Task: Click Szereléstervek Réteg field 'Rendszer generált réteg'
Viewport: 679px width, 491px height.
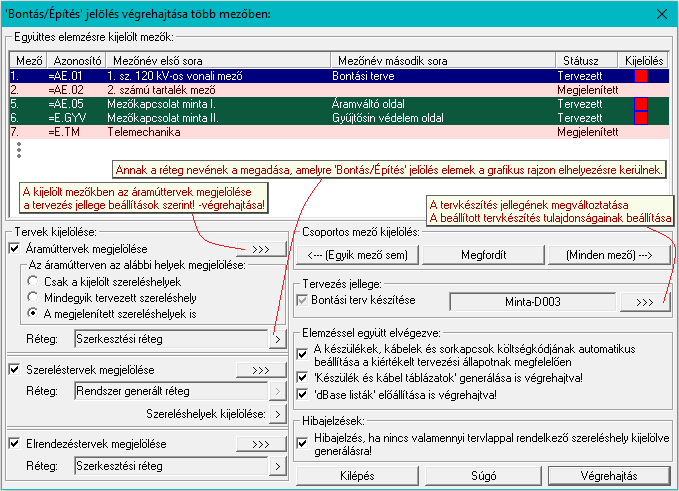Action: click(171, 391)
